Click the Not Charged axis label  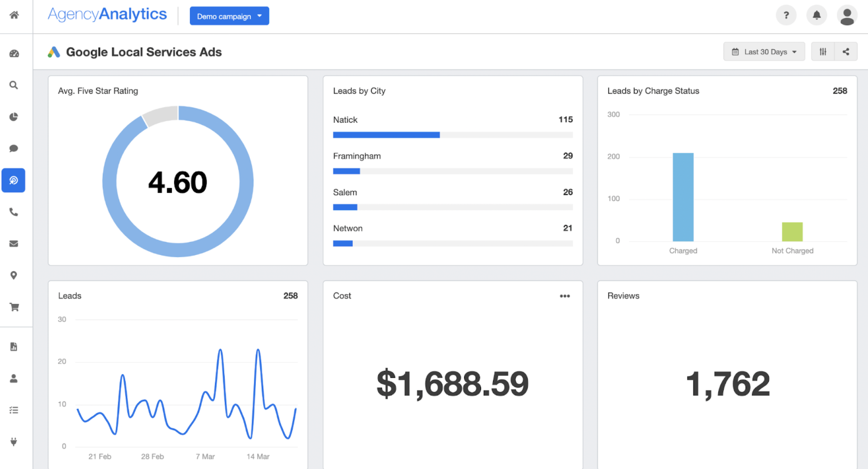[792, 251]
